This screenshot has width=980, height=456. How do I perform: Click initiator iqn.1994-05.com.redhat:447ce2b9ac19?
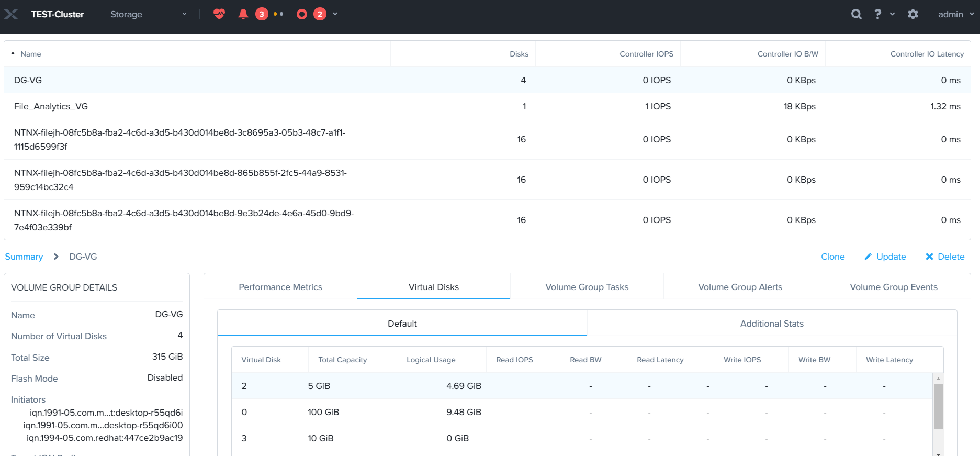click(105, 438)
